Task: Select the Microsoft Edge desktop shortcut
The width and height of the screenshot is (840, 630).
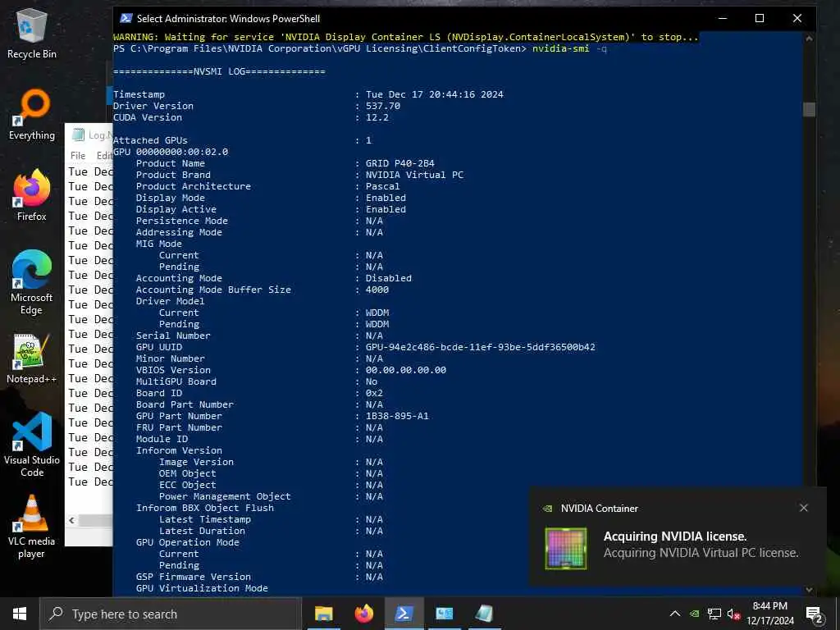Action: point(32,282)
